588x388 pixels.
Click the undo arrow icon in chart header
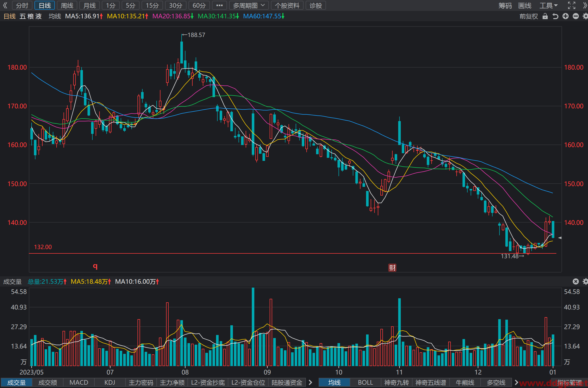coord(555,16)
